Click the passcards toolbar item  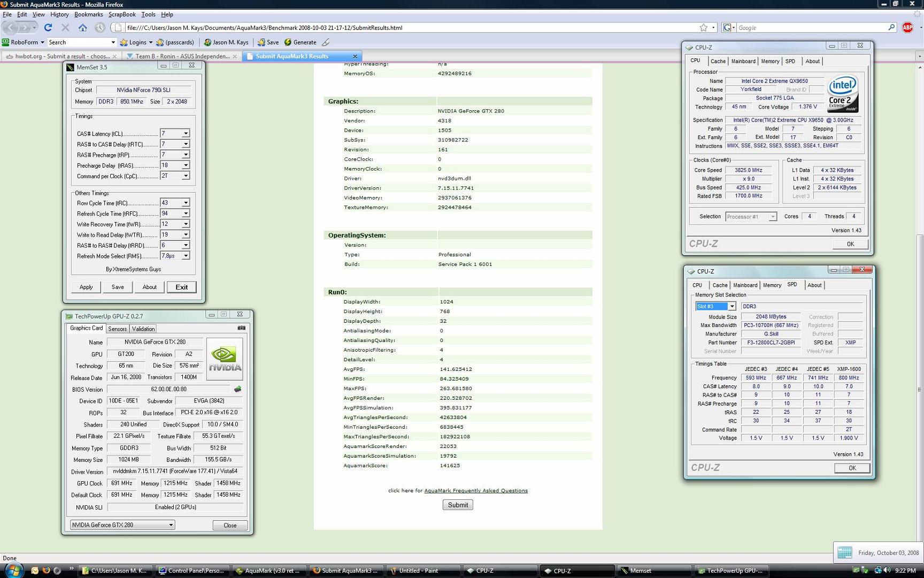click(x=175, y=42)
